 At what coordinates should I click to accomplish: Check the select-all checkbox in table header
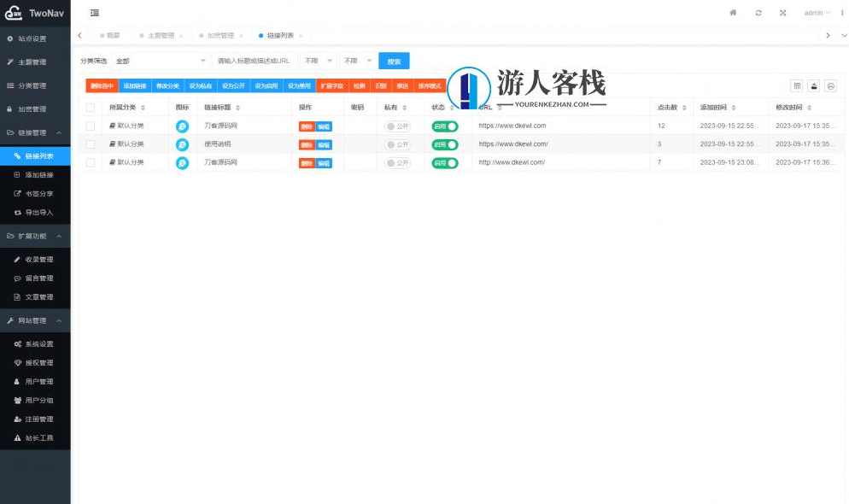coord(90,107)
